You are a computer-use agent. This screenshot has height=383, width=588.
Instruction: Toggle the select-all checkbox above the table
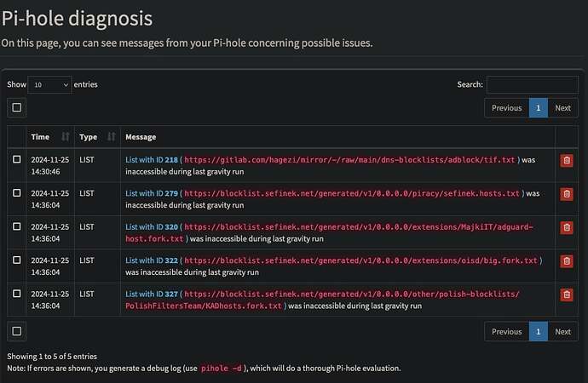(x=17, y=108)
